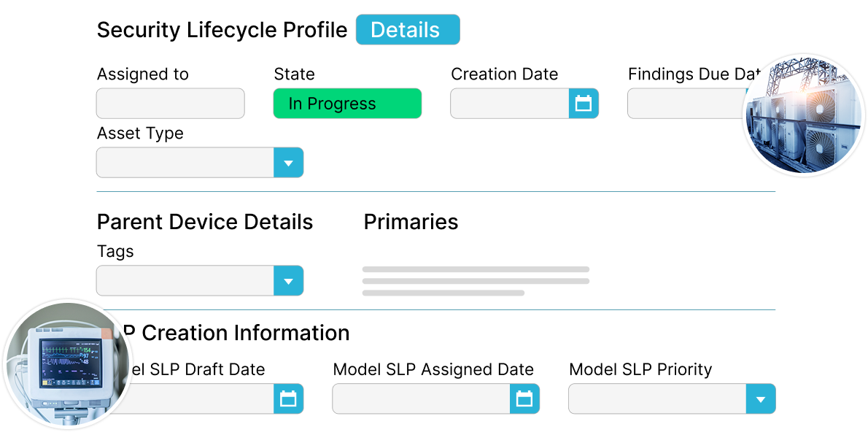Click the Tags combo box field
The height and width of the screenshot is (443, 868).
tap(185, 281)
